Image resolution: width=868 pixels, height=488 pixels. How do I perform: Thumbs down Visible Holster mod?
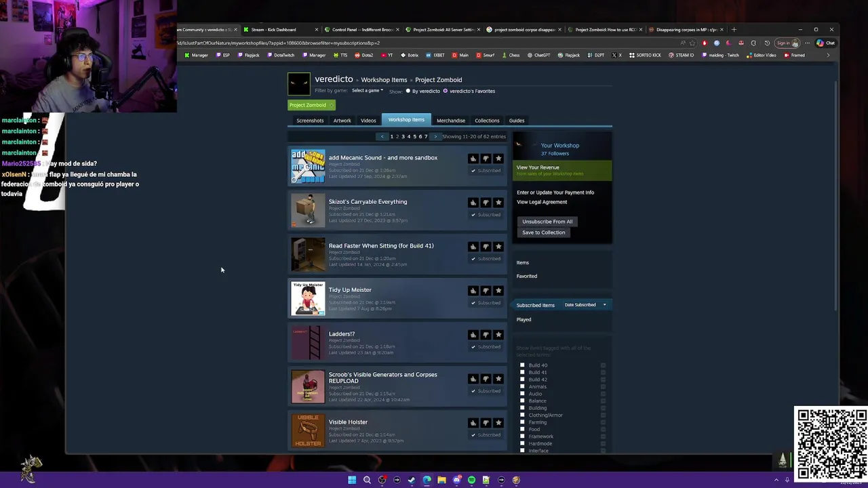tap(486, 423)
